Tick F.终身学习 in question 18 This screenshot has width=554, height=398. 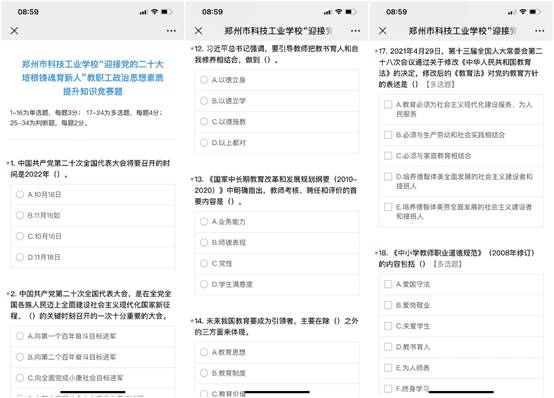coord(461,388)
